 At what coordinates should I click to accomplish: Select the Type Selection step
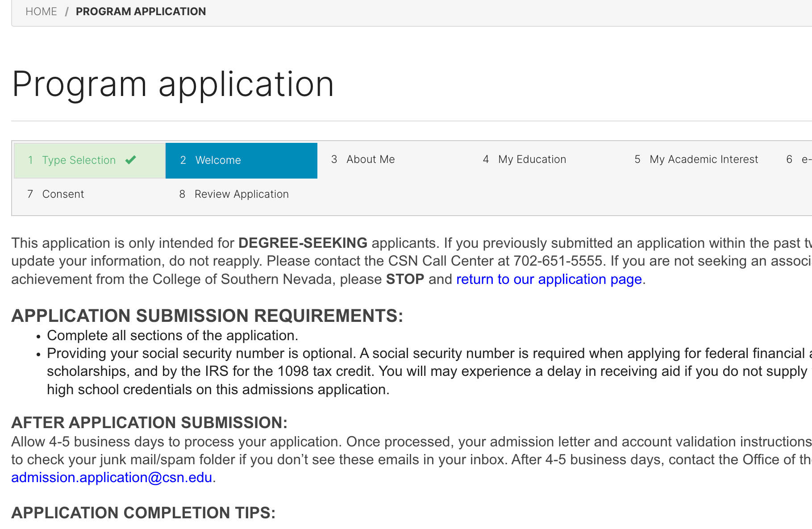(x=79, y=160)
